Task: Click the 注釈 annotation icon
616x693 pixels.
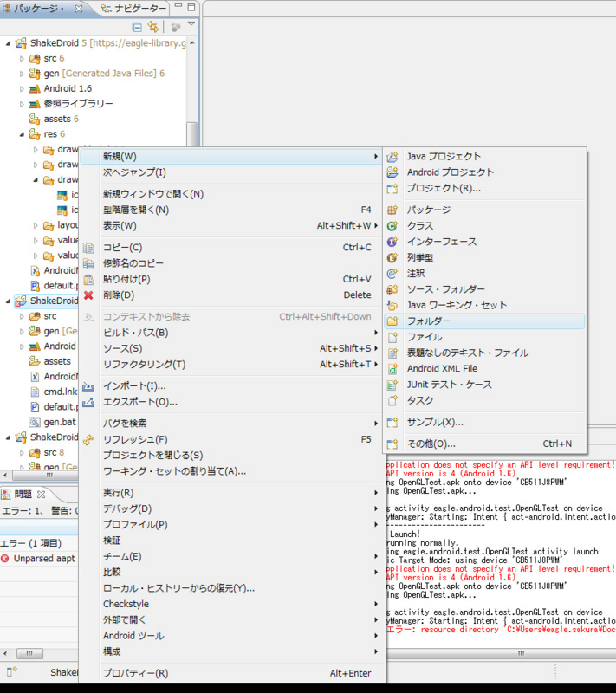Action: pos(392,274)
